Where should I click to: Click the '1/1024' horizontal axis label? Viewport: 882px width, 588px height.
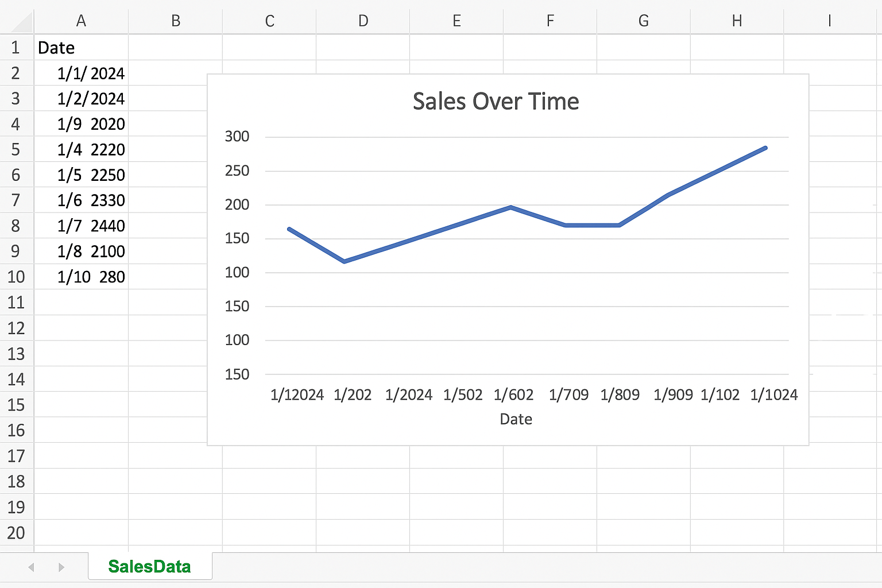click(774, 394)
